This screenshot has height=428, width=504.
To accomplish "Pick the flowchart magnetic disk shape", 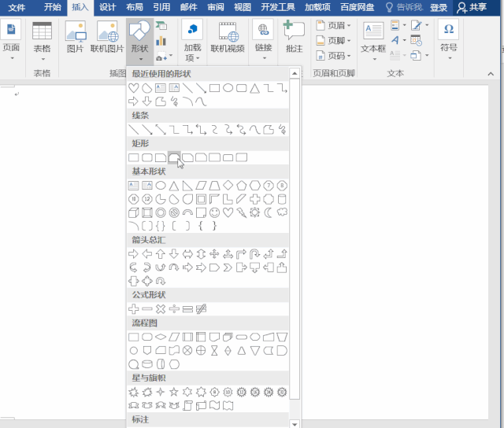I will point(147,364).
